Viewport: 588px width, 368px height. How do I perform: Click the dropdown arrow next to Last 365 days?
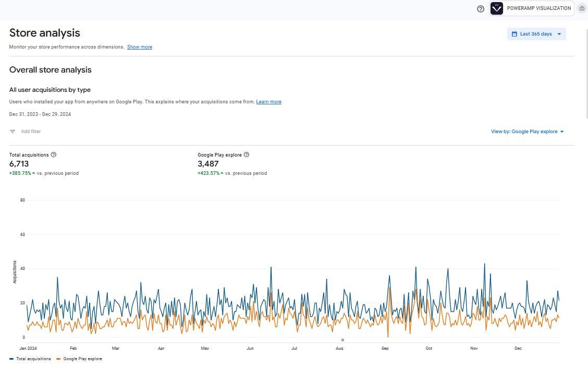pyautogui.click(x=559, y=34)
